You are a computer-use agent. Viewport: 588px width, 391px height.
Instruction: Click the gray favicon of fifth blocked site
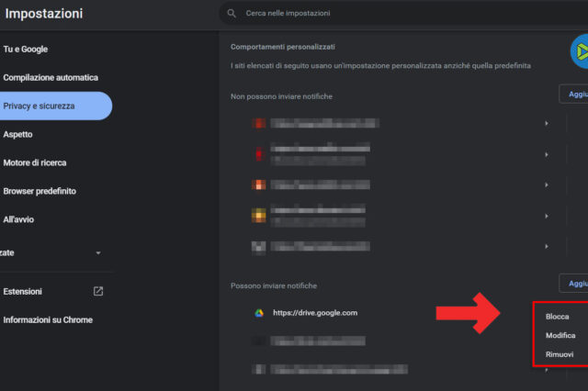pos(259,246)
